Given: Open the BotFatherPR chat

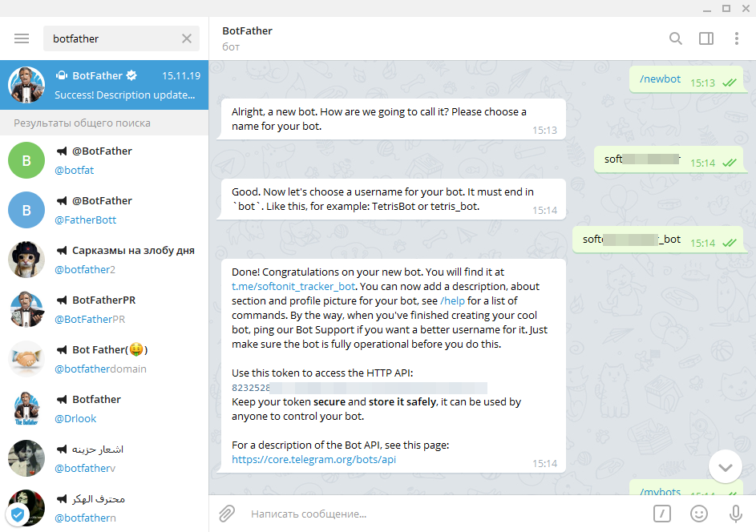Looking at the screenshot, I should coord(104,308).
